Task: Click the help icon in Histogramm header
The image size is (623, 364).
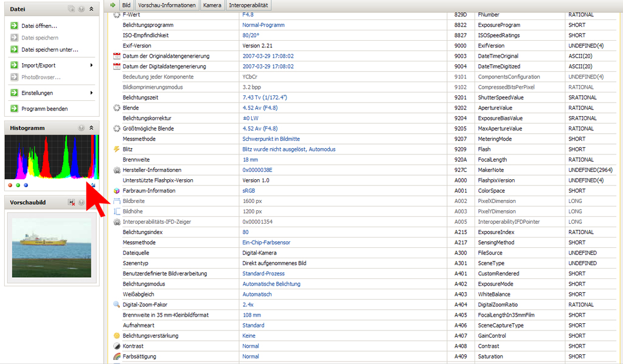Action: click(x=82, y=128)
